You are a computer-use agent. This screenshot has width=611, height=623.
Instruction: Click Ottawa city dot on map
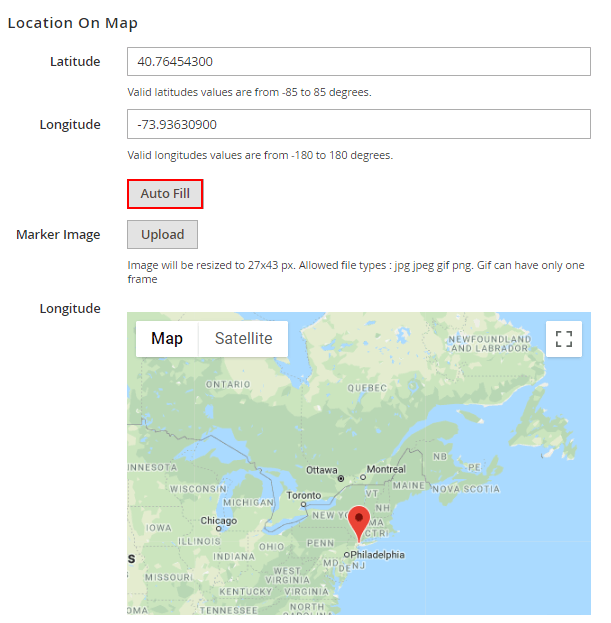pyautogui.click(x=341, y=478)
